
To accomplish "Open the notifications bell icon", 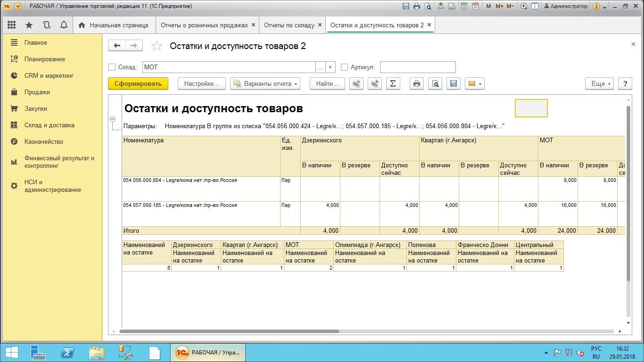I will point(64,25).
